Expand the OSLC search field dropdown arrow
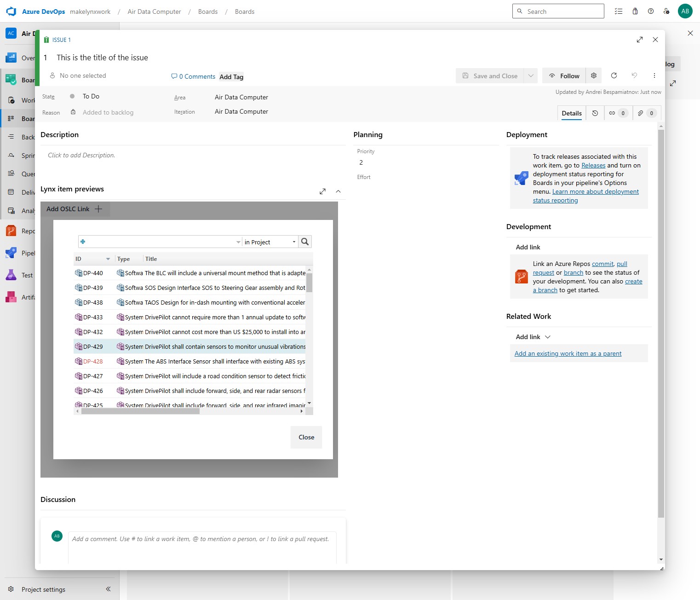 (x=238, y=242)
